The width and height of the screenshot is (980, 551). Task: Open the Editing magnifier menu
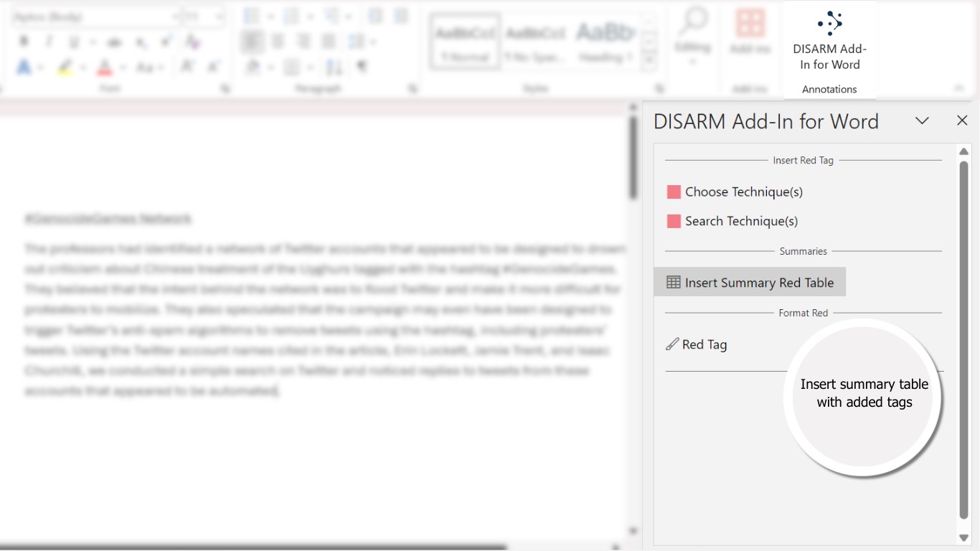point(693,34)
